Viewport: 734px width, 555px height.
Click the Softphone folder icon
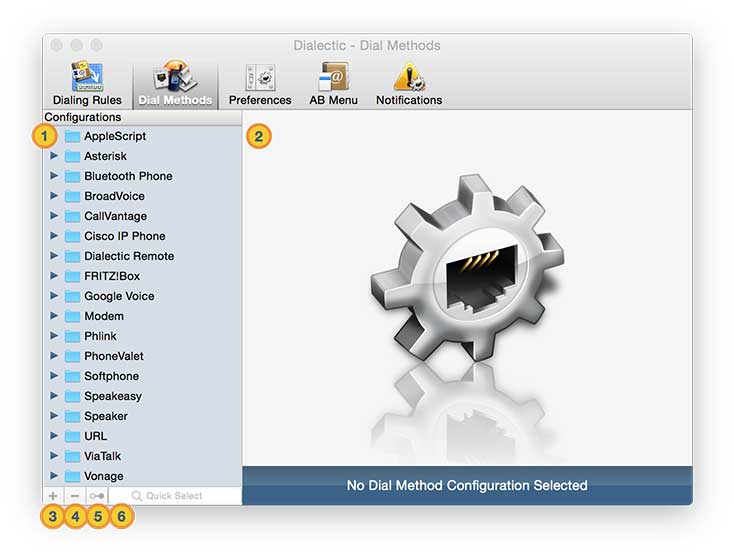[72, 376]
